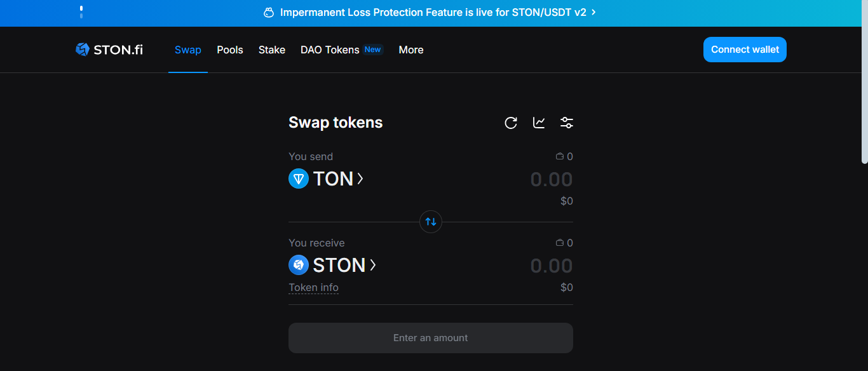Click the send wallet balance icon
The image size is (868, 371).
click(x=560, y=156)
